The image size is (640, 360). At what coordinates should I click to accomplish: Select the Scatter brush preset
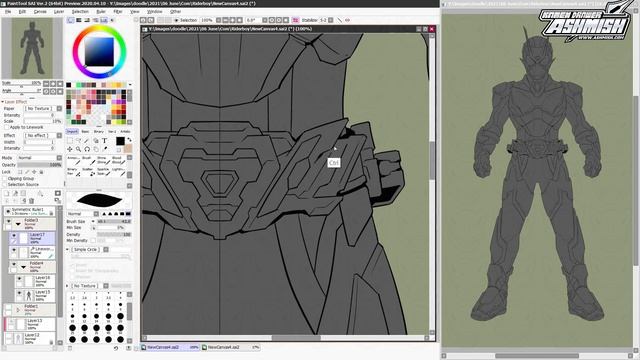click(87, 171)
